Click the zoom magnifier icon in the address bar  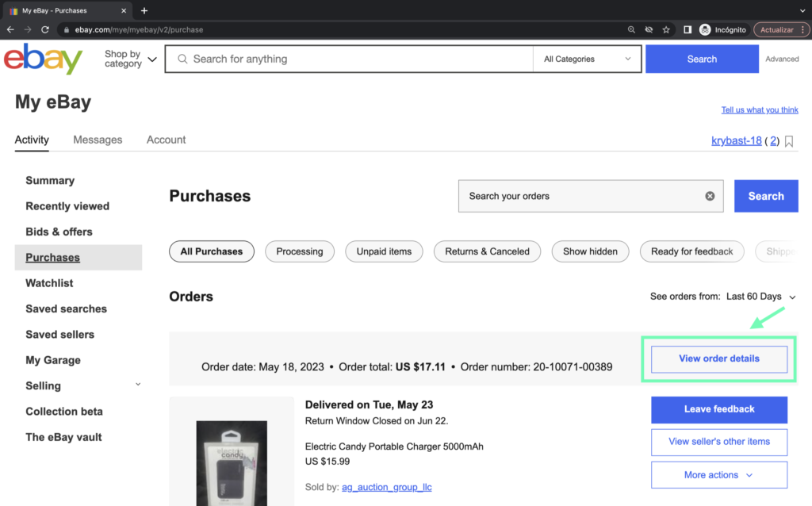tap(631, 29)
